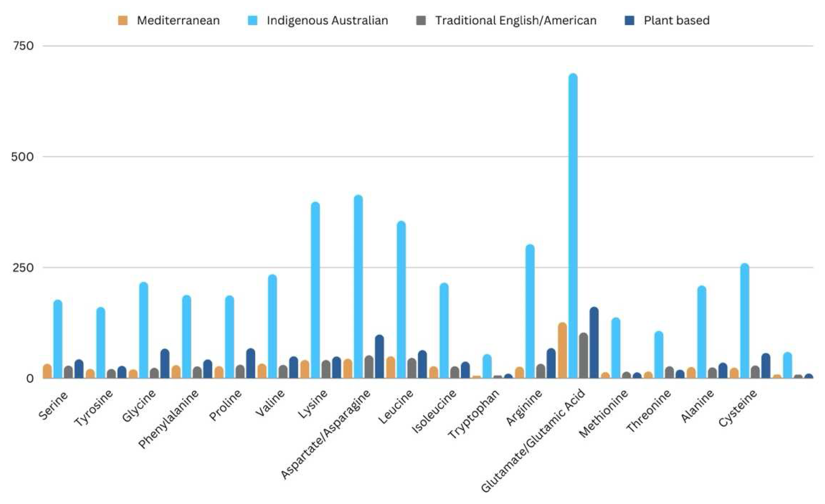Click the Traditional English/American legend marker
Image resolution: width=825 pixels, height=504 pixels.
point(422,20)
